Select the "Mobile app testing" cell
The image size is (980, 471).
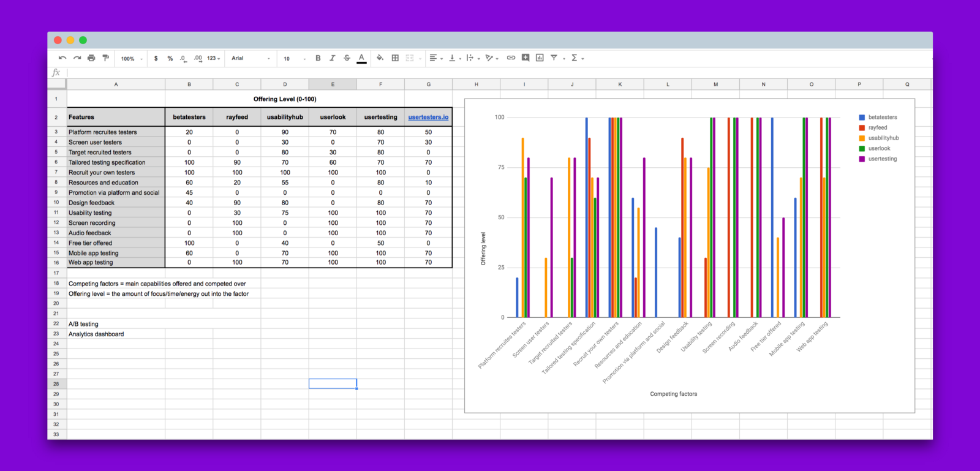(x=116, y=253)
